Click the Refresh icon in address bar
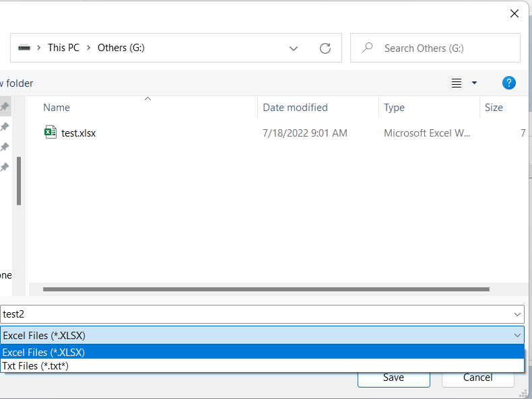This screenshot has width=532, height=399. point(325,48)
